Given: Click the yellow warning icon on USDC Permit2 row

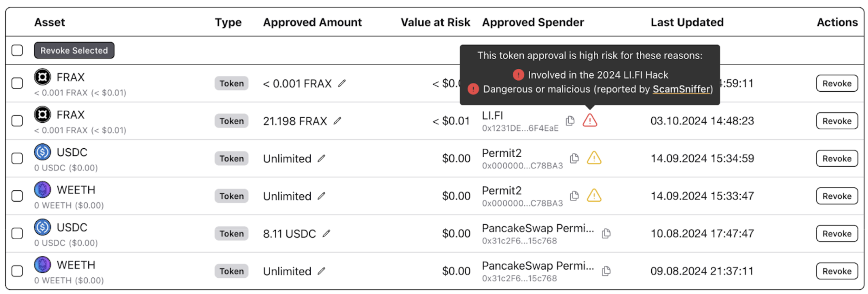Looking at the screenshot, I should click(593, 158).
